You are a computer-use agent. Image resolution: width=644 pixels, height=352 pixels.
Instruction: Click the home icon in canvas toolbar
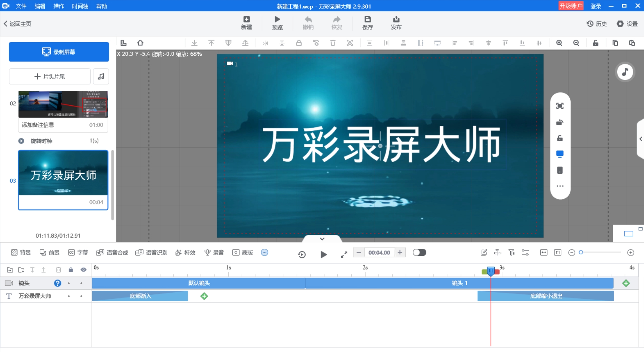pyautogui.click(x=140, y=43)
